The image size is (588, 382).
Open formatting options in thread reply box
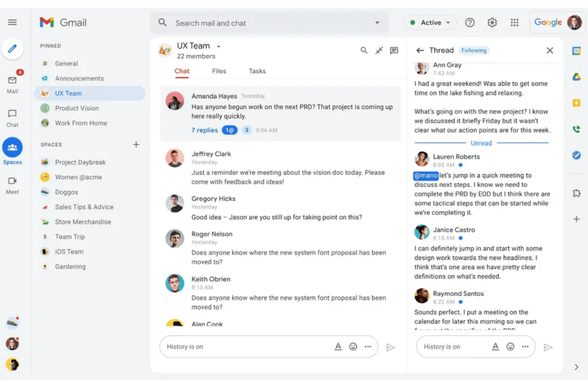495,346
